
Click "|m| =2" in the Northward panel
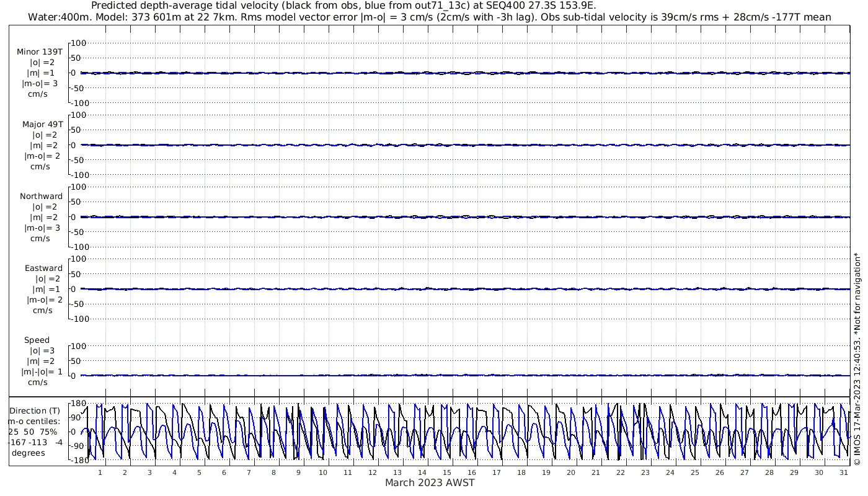tap(43, 217)
